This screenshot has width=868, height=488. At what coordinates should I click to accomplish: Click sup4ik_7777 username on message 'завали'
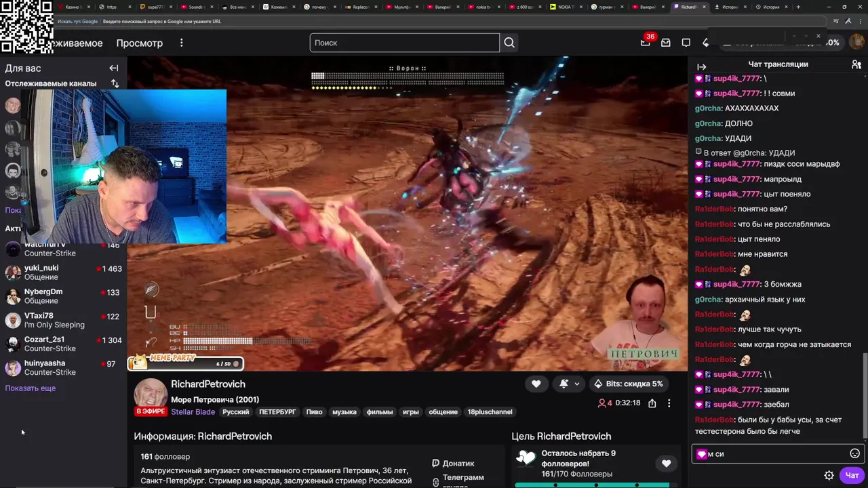tap(737, 390)
